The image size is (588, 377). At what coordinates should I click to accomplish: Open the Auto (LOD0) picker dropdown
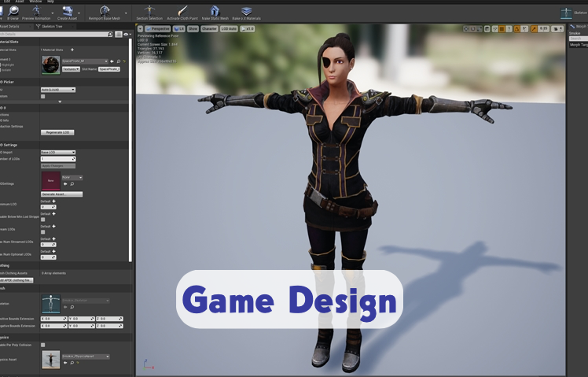(58, 90)
